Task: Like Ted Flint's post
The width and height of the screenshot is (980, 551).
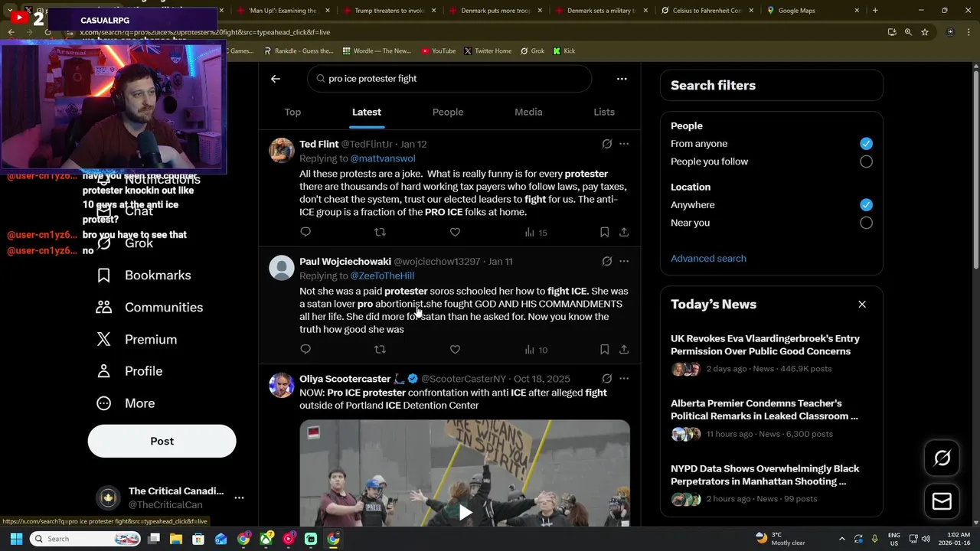Action: (455, 232)
